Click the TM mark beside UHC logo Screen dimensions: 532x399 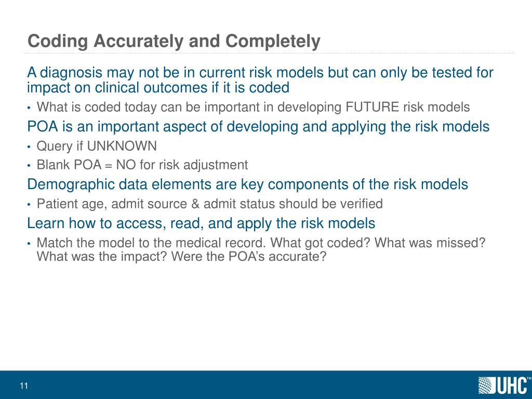point(528,379)
